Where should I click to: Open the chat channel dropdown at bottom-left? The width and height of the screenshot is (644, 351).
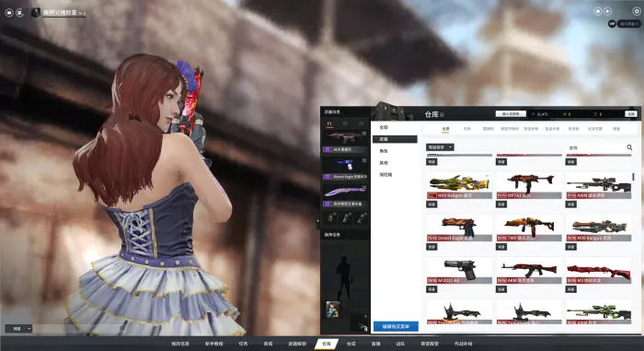[x=18, y=329]
